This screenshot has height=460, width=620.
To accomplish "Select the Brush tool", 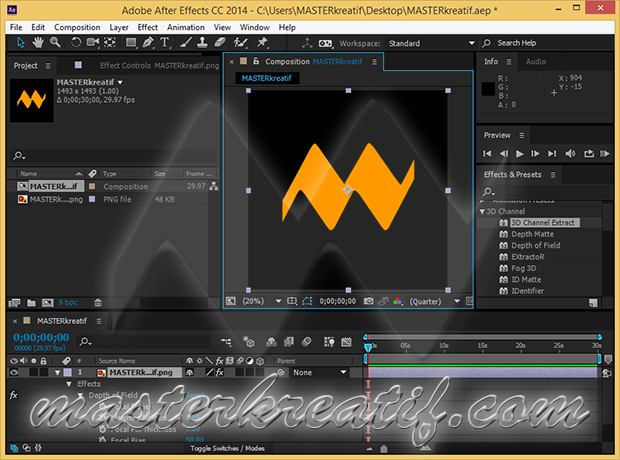I will coord(185,42).
